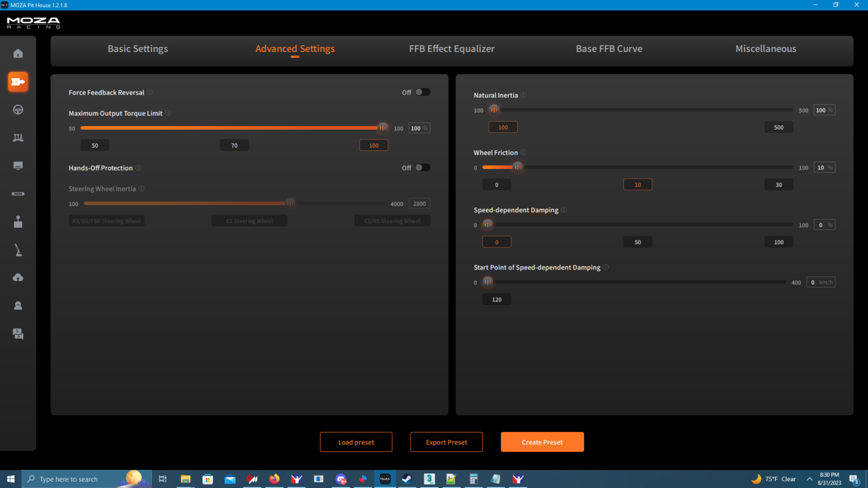Click the Natural Inertia info icon
The height and width of the screenshot is (488, 868).
tap(524, 95)
